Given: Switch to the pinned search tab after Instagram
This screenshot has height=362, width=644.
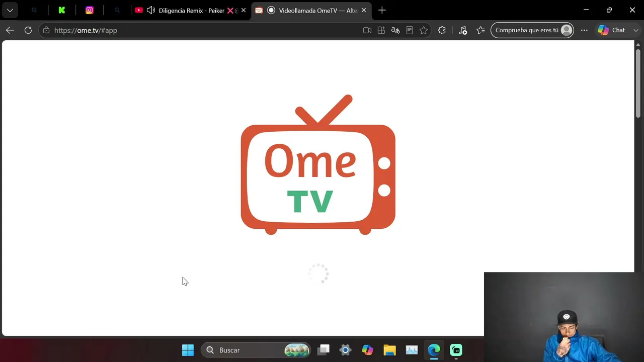Looking at the screenshot, I should [117, 10].
